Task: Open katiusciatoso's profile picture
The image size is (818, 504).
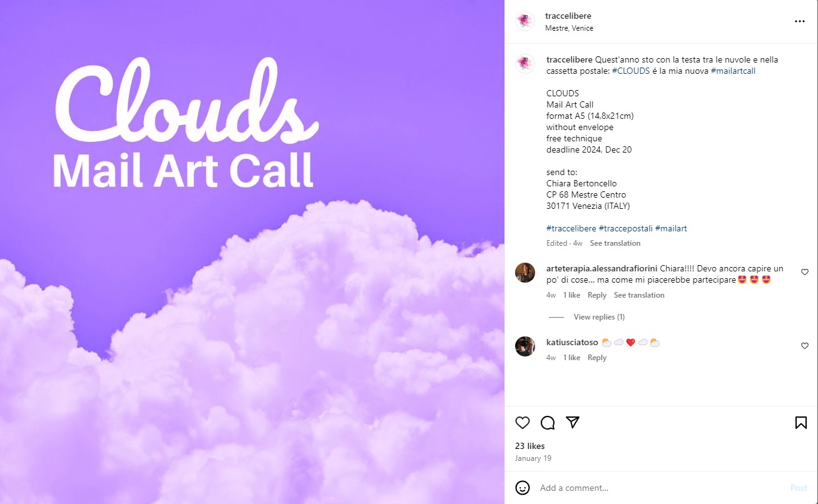Action: pos(525,346)
